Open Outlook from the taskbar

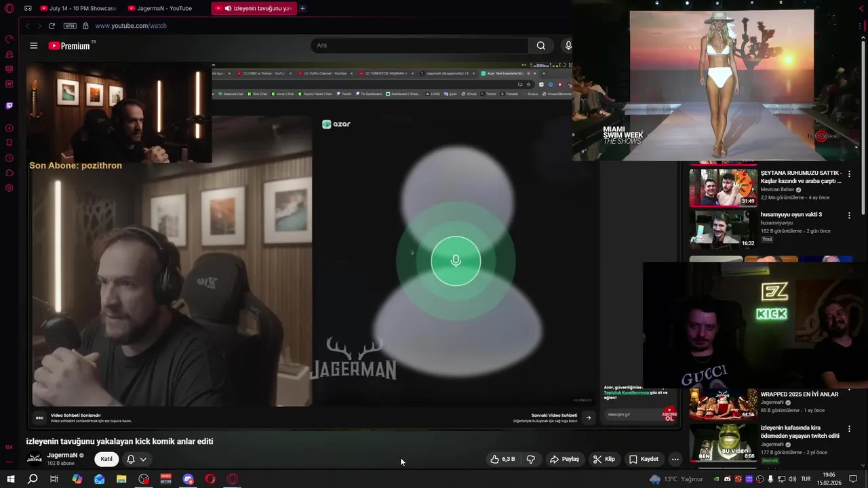(x=100, y=479)
